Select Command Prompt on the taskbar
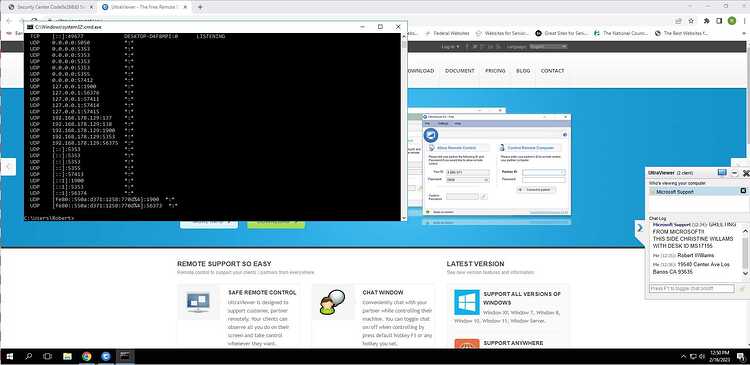This screenshot has width=750, height=365. tap(125, 356)
